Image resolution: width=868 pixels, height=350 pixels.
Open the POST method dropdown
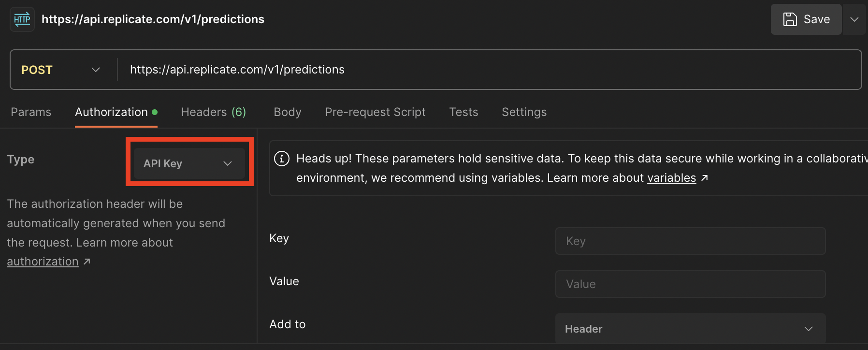(60, 70)
